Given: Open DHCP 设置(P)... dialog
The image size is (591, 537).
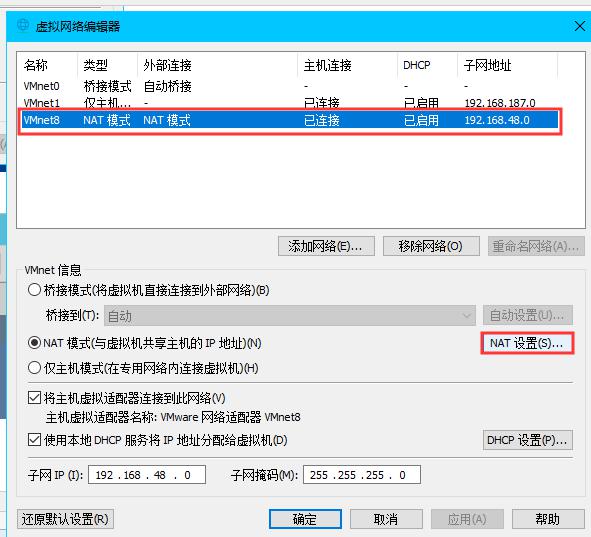Looking at the screenshot, I should (x=527, y=440).
